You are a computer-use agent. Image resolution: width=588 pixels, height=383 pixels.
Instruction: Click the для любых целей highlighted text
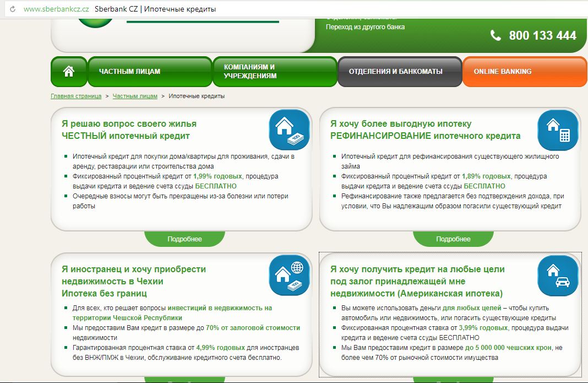(x=472, y=308)
